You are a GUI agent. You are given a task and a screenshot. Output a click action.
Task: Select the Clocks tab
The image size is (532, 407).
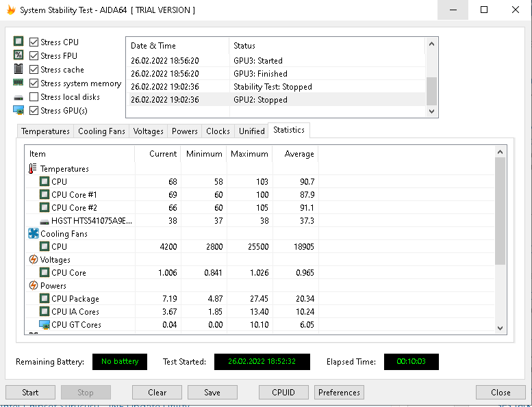218,131
